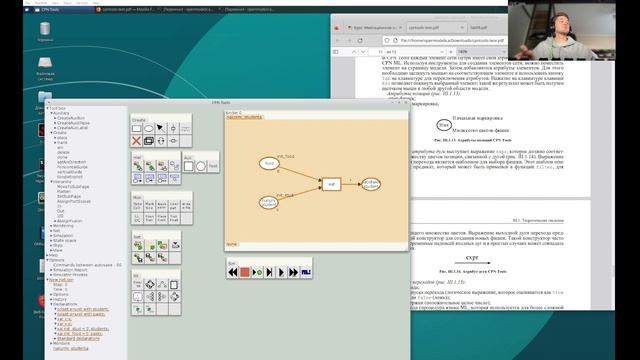Fast forward the simulation
The height and width of the screenshot is (360, 640).
[x=293, y=272]
